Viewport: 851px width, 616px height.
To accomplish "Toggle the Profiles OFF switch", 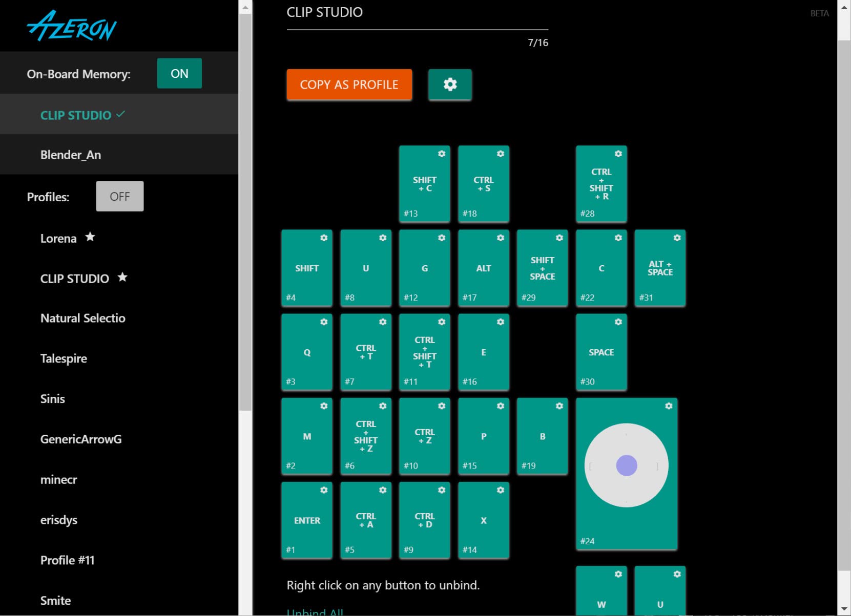I will [x=120, y=196].
